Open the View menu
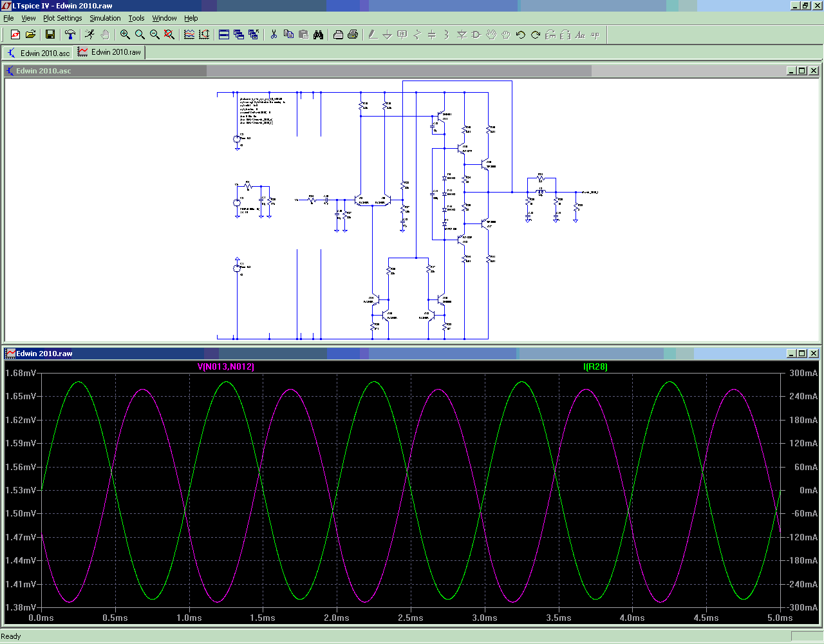824x644 pixels. pyautogui.click(x=28, y=18)
